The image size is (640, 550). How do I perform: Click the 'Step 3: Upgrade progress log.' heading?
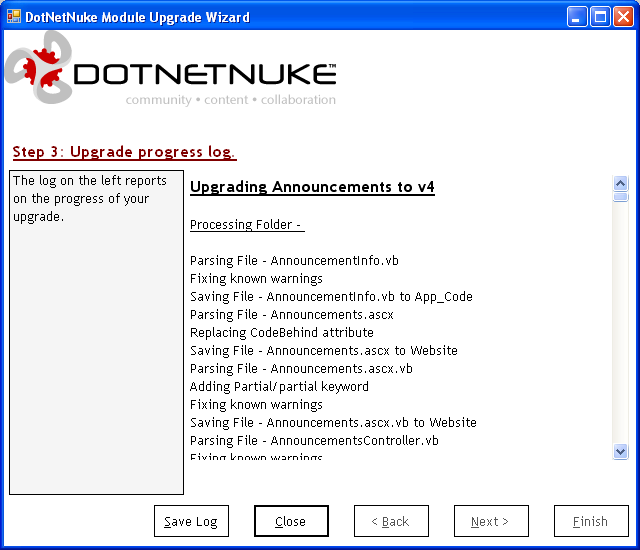coord(124,152)
